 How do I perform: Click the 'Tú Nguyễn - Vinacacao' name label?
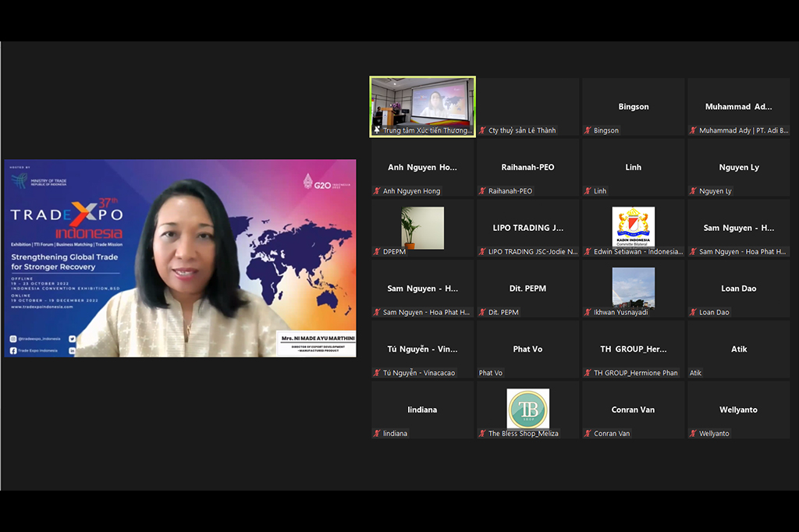(x=419, y=373)
